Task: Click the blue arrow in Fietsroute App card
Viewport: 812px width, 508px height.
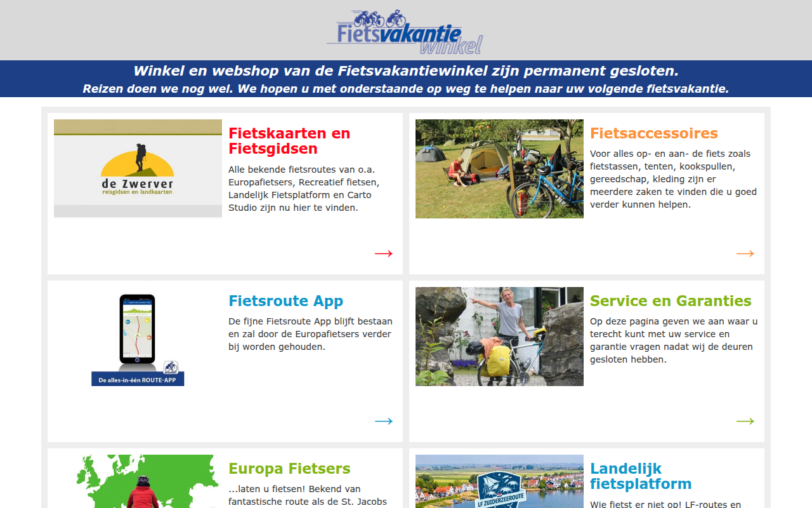Action: pyautogui.click(x=384, y=421)
